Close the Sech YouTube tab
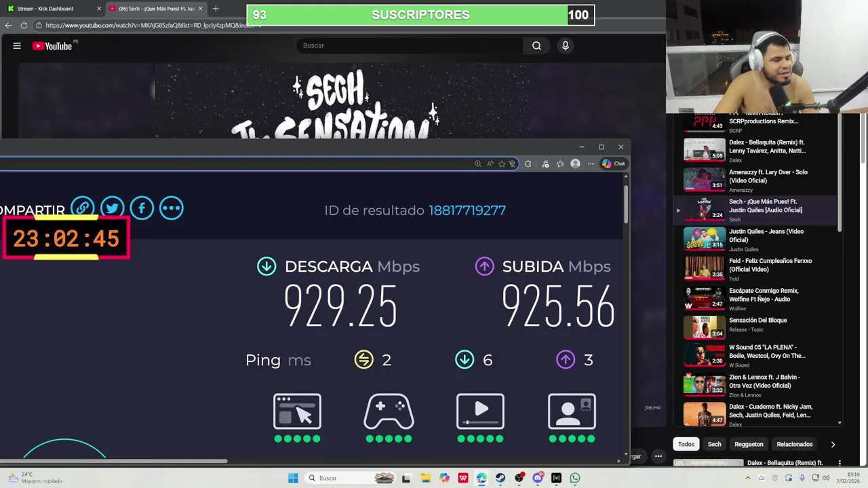868x488 pixels. [200, 8]
